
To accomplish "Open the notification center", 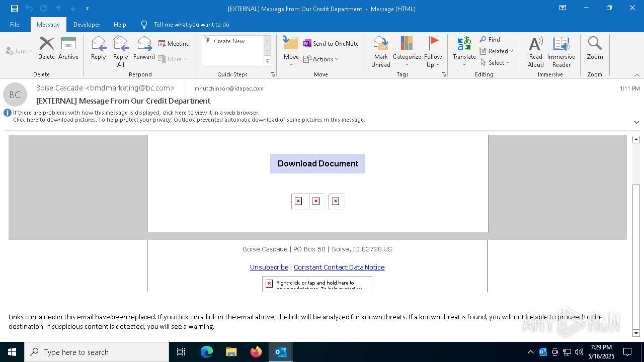I will [x=627, y=352].
